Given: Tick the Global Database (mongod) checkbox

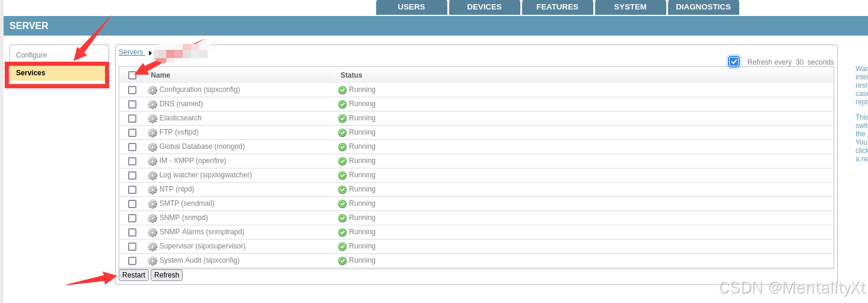Looking at the screenshot, I should pyautogui.click(x=132, y=147).
